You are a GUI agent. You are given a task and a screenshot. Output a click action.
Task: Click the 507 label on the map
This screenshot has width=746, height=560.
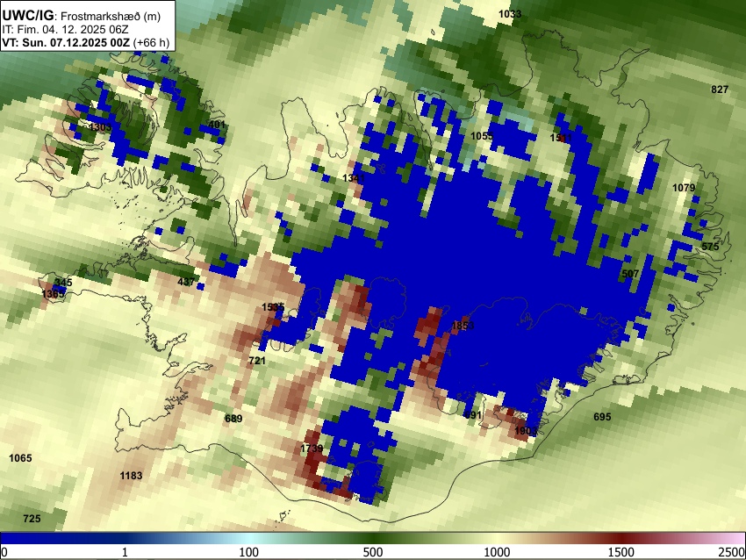point(630,274)
